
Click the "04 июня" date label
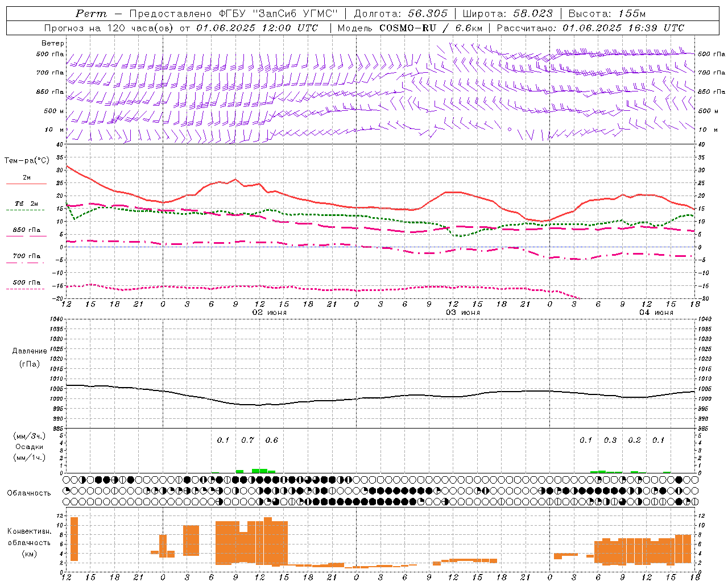656,313
